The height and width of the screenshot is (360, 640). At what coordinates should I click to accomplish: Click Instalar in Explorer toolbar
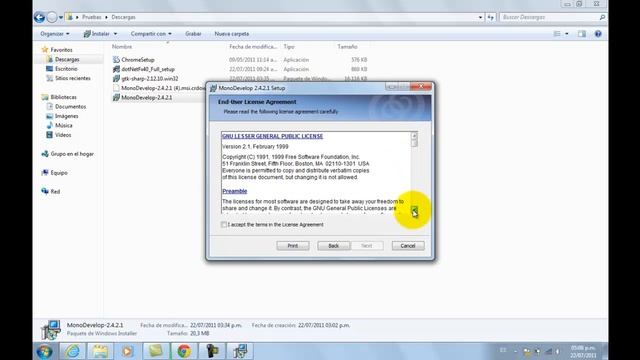tap(97, 34)
